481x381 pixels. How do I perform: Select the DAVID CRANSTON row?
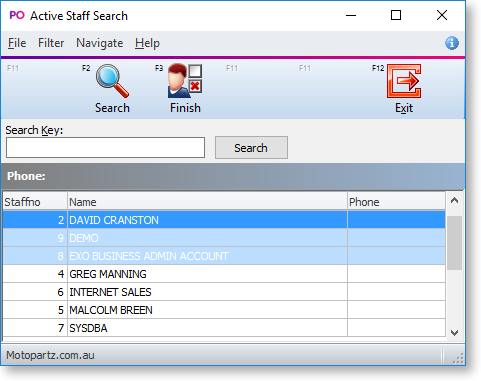click(224, 220)
